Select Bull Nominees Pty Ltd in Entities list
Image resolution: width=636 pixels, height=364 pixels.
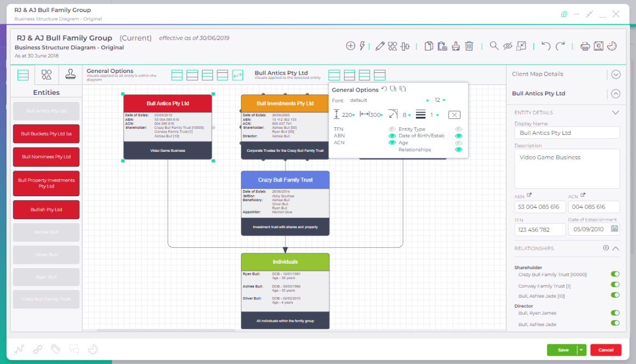click(x=46, y=157)
